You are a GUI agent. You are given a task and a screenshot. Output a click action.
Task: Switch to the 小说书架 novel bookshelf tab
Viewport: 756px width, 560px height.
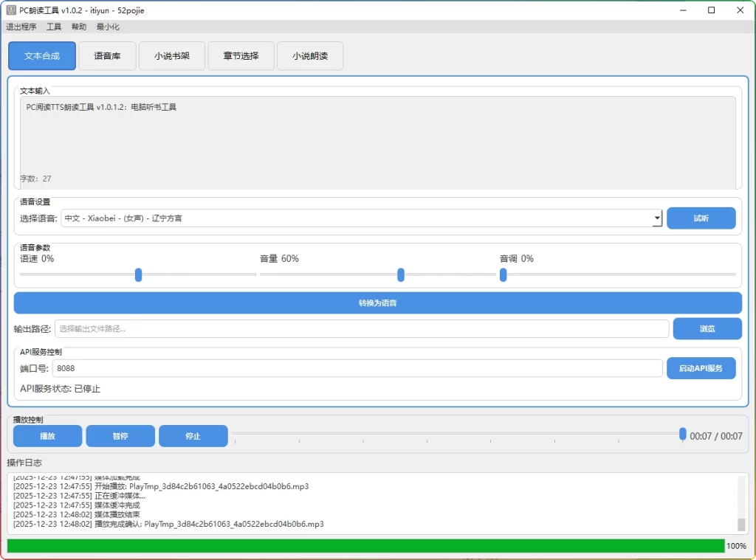point(172,55)
